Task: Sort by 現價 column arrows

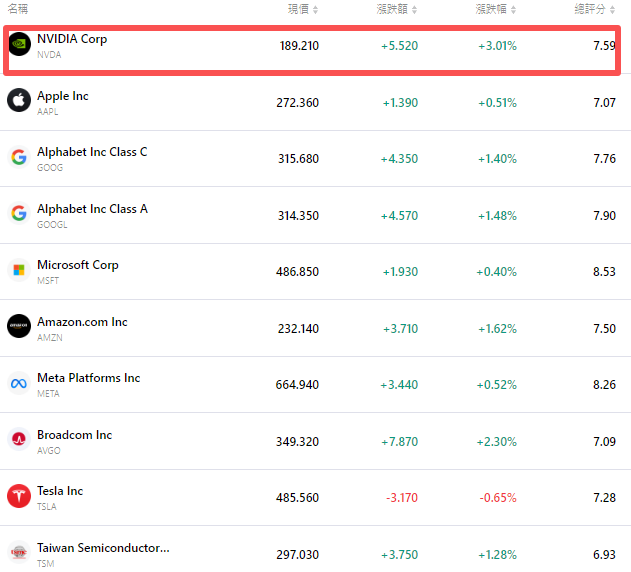Action: [316, 10]
